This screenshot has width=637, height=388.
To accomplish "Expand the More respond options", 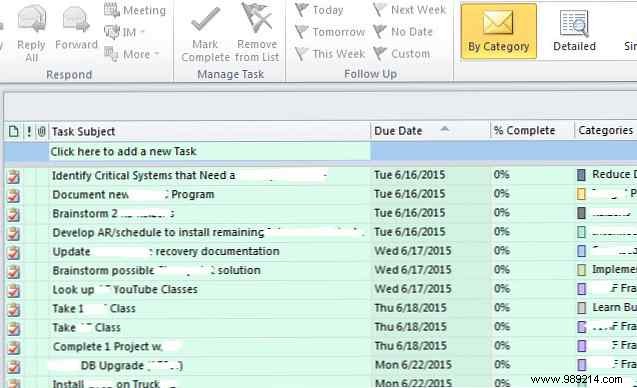I will point(132,54).
